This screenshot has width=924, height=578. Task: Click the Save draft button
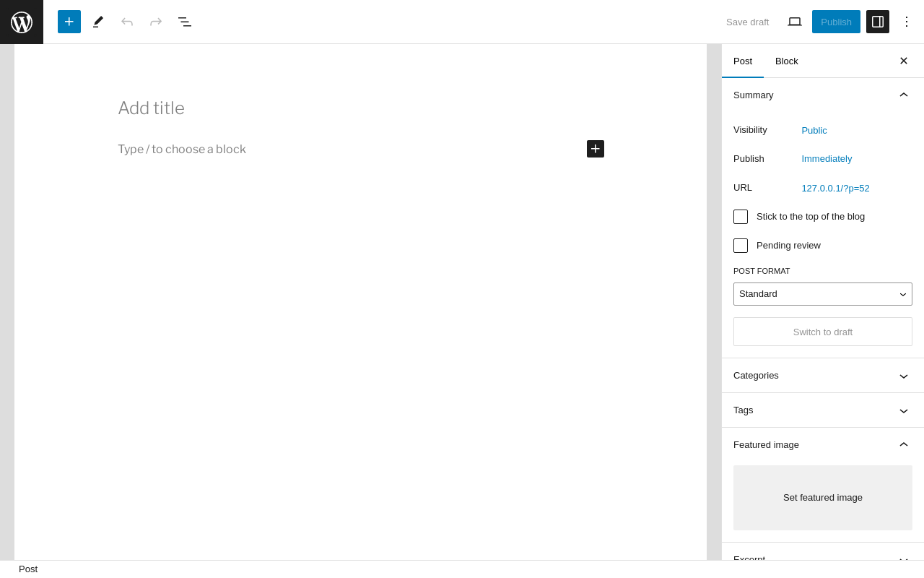point(747,22)
